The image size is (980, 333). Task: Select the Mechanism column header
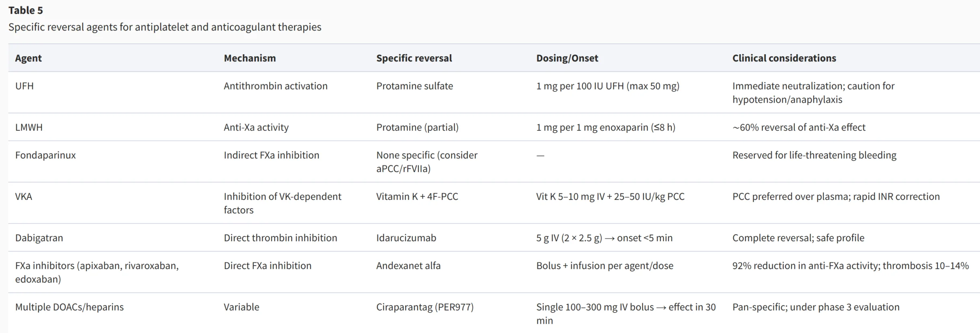[x=250, y=58]
